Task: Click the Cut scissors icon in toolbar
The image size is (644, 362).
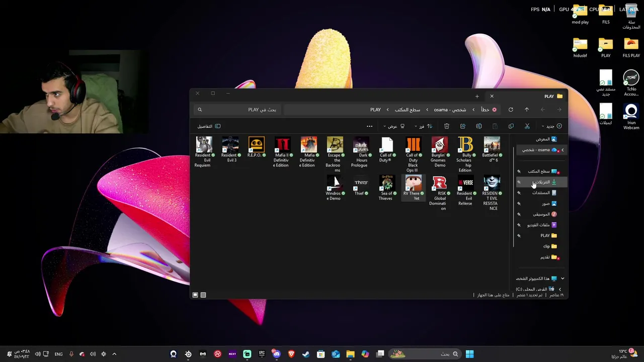Action: tap(527, 126)
